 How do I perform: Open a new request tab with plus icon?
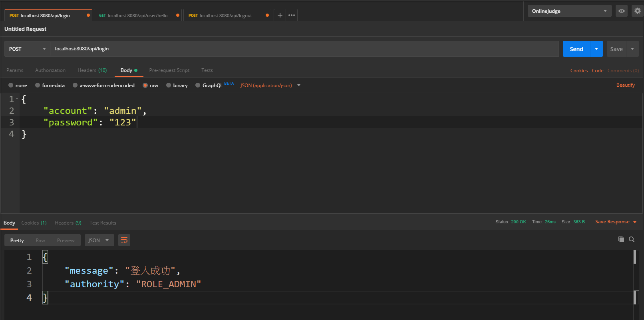tap(280, 15)
